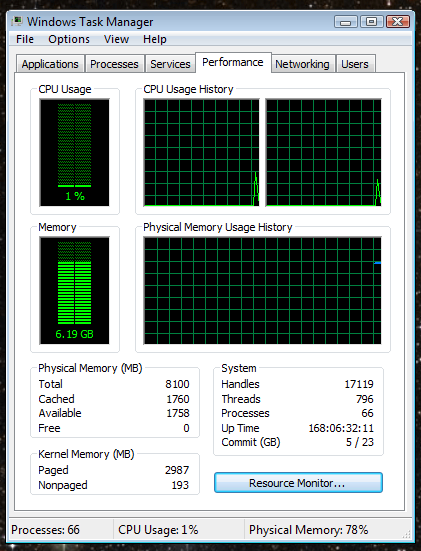Click the right CPU Usage History graph

click(324, 153)
